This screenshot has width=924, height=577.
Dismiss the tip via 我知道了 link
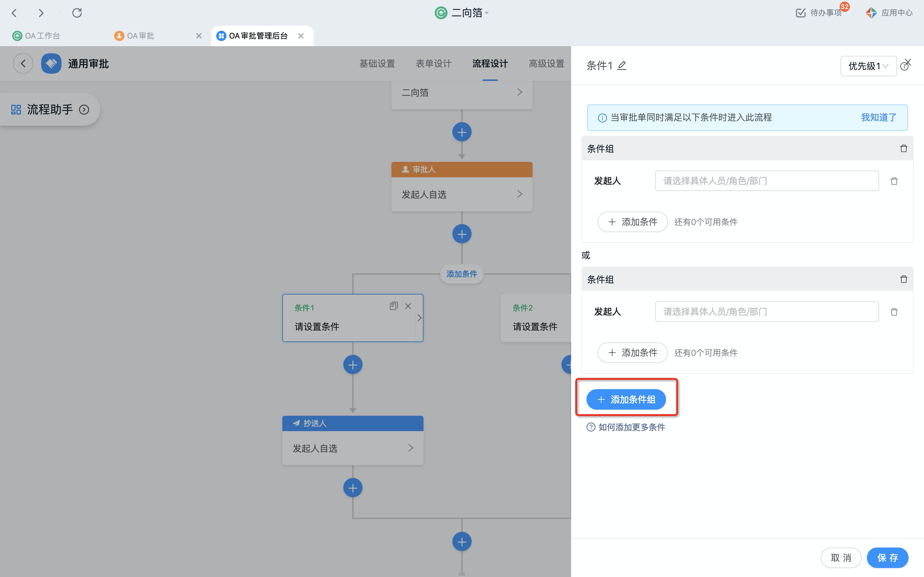coord(878,118)
